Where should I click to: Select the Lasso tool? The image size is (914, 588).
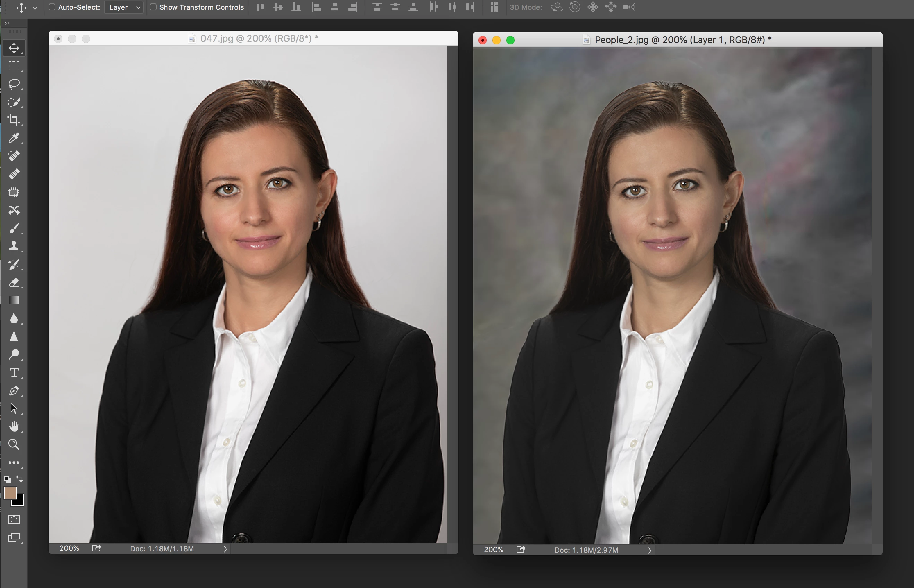tap(14, 84)
